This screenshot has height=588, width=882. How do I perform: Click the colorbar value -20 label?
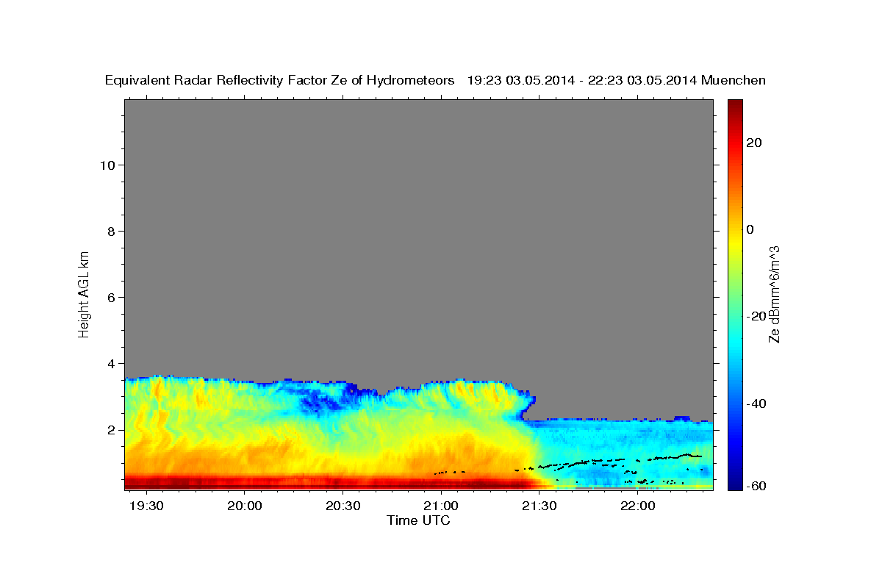(x=756, y=316)
